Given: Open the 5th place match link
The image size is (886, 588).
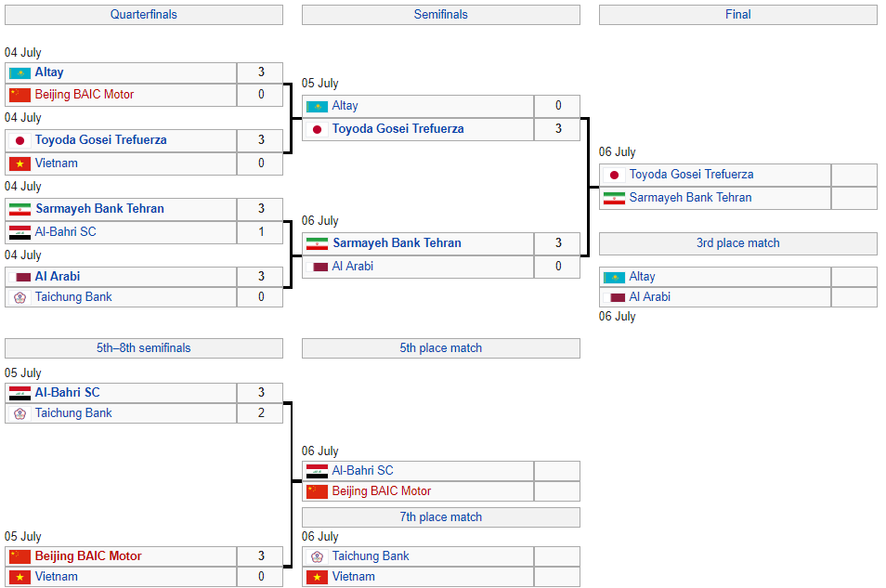Looking at the screenshot, I should click(441, 348).
